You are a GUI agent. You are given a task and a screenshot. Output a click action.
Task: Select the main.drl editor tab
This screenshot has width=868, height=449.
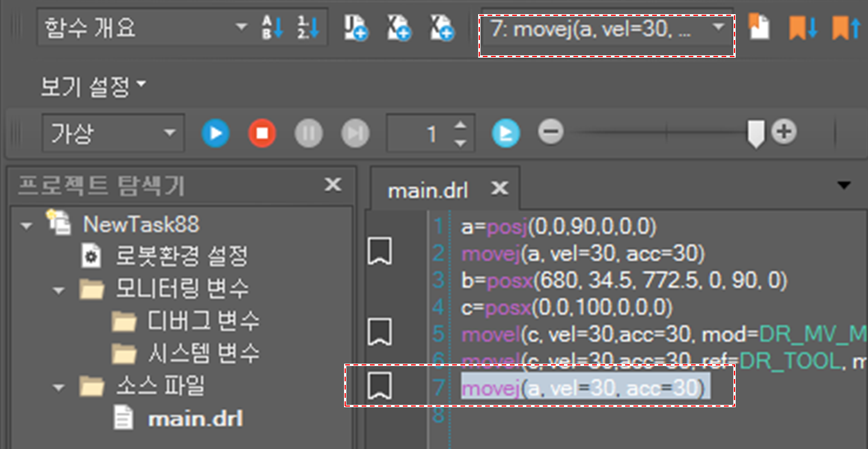click(x=428, y=189)
